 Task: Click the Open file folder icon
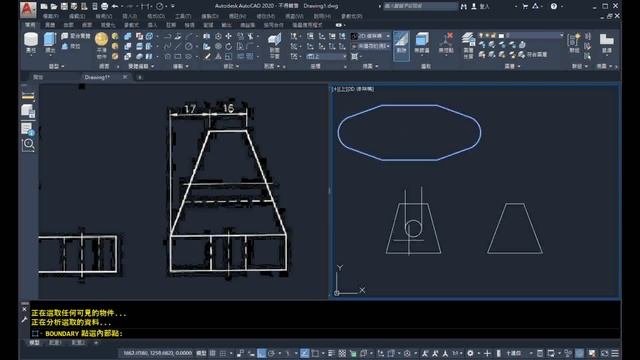(x=54, y=6)
